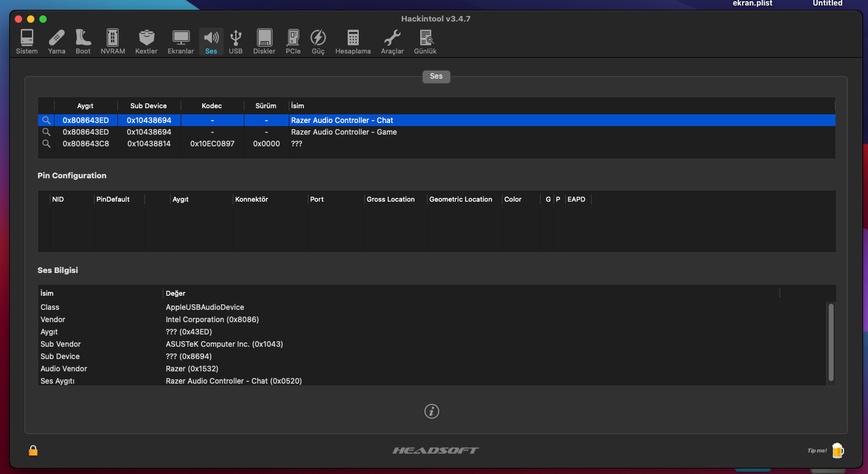Screen dimensions: 868x474
Task: Click the Untitled desktop item label
Action: pyautogui.click(x=827, y=3)
